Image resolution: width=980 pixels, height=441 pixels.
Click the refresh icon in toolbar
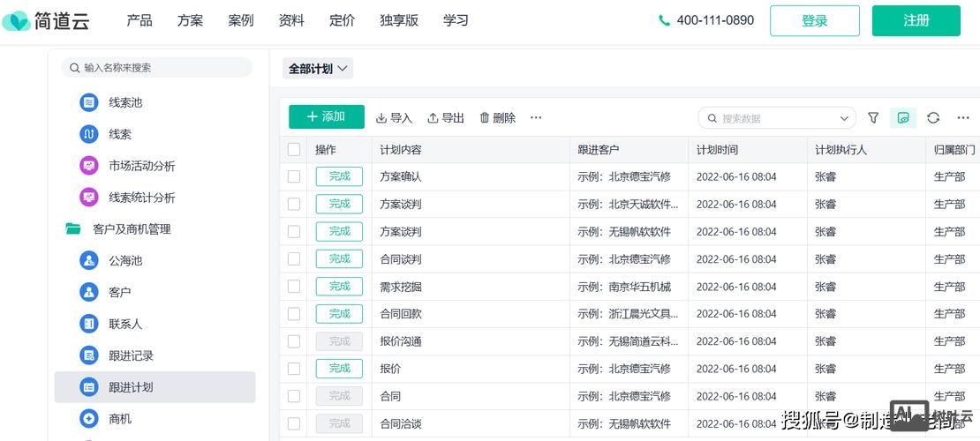[933, 118]
